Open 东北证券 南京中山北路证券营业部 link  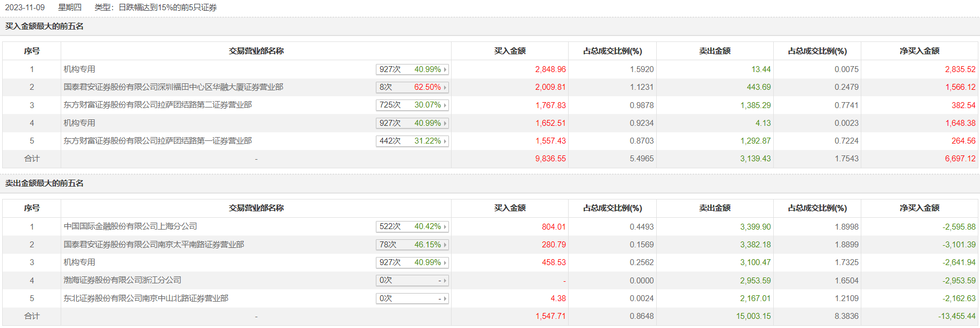click(146, 298)
